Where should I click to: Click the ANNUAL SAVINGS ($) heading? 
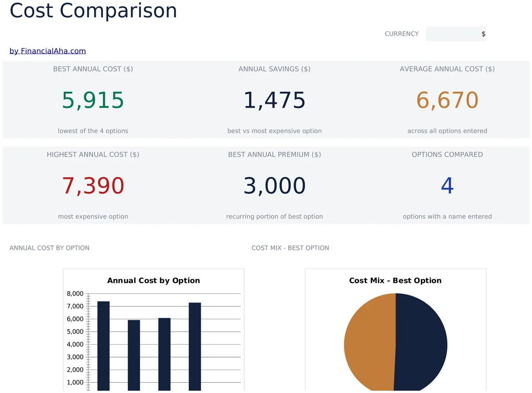[x=274, y=69]
